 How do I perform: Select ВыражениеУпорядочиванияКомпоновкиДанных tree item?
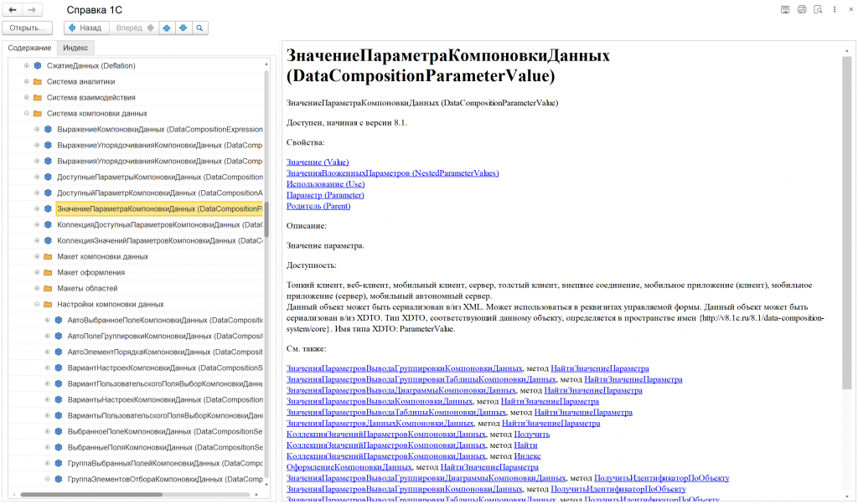[160, 145]
